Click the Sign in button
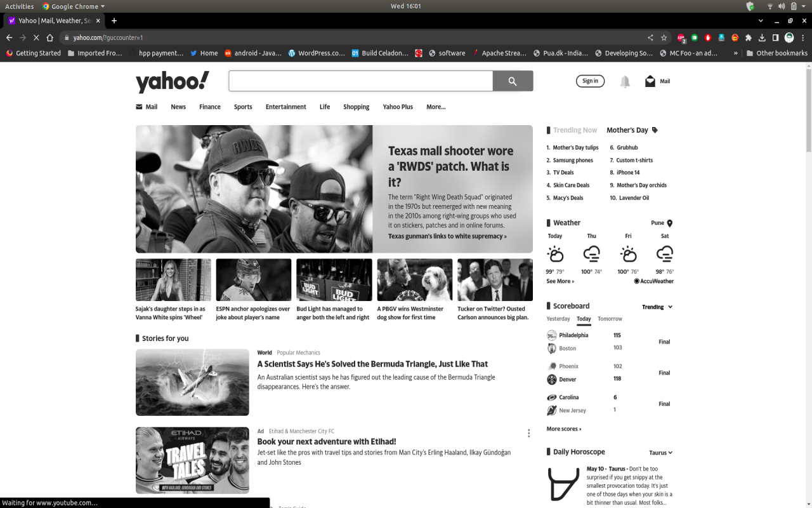This screenshot has height=508, width=812. click(x=590, y=81)
